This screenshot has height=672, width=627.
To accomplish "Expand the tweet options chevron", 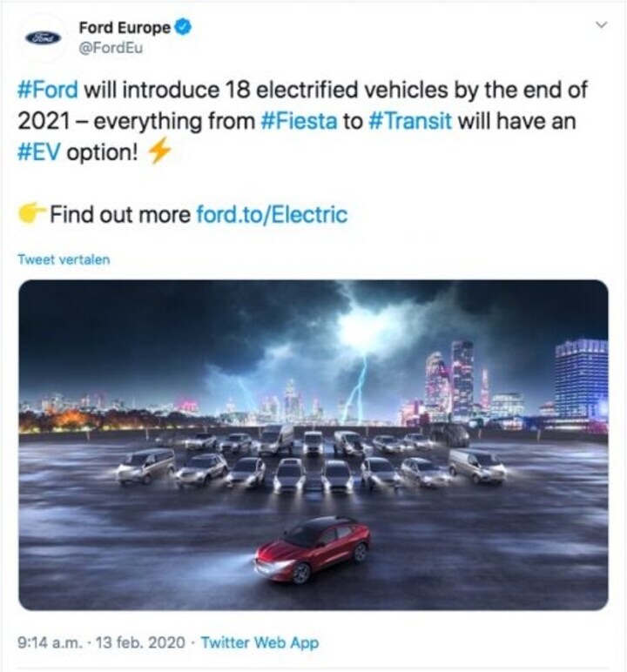I will point(602,25).
